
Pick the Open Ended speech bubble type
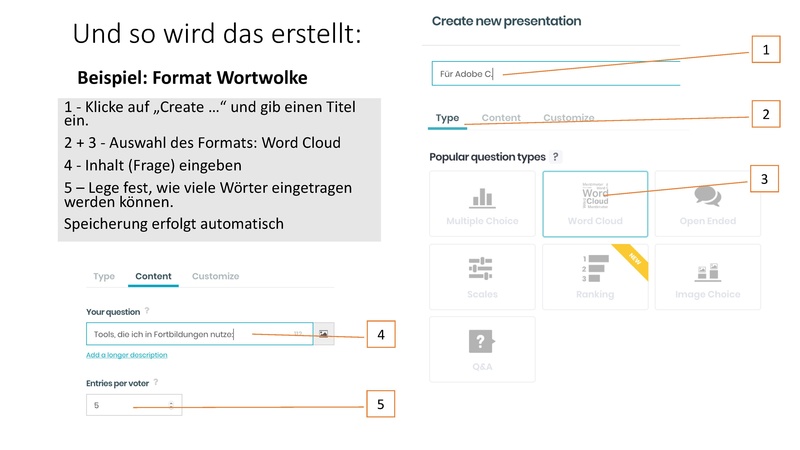coord(707,204)
